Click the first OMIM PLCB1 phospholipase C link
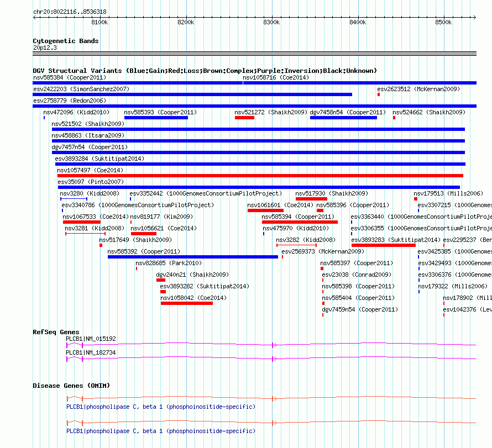Image resolution: width=492 pixels, height=448 pixels. click(161, 407)
